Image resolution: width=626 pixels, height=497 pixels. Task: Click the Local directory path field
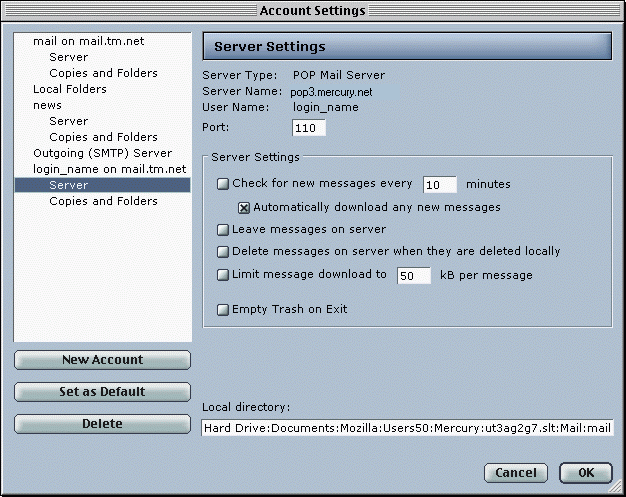pos(407,428)
